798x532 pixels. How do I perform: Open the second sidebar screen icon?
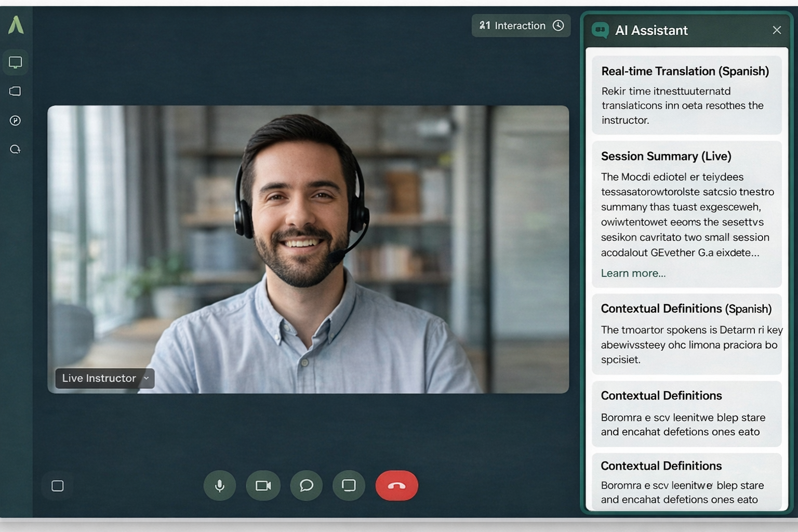[x=16, y=91]
